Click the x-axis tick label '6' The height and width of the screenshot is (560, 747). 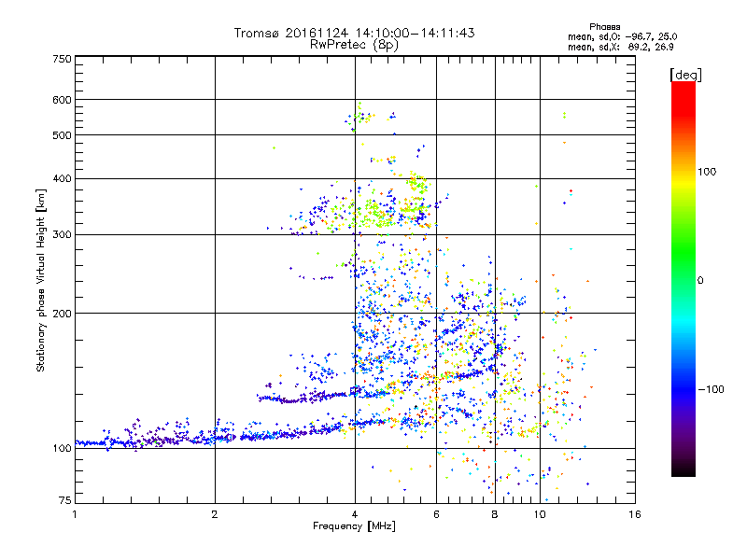tap(436, 514)
